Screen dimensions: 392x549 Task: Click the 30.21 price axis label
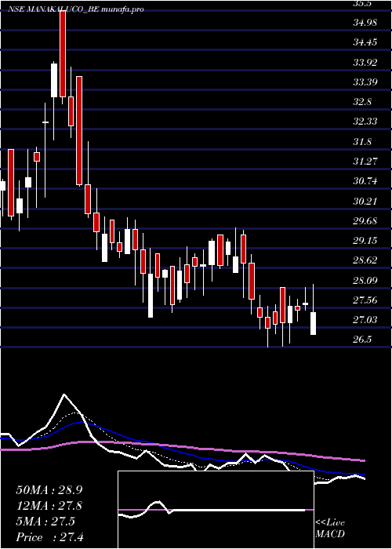point(365,202)
